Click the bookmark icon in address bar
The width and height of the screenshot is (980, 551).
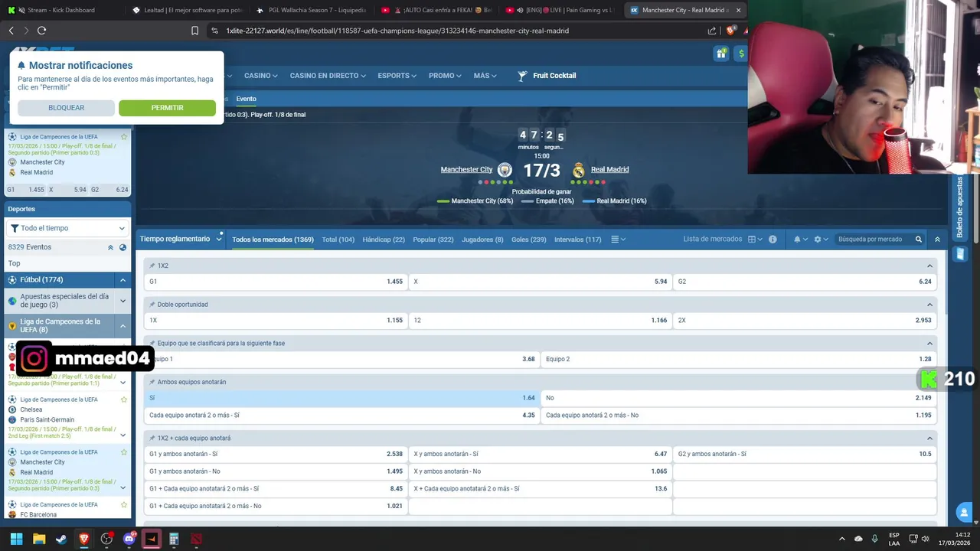click(x=195, y=31)
